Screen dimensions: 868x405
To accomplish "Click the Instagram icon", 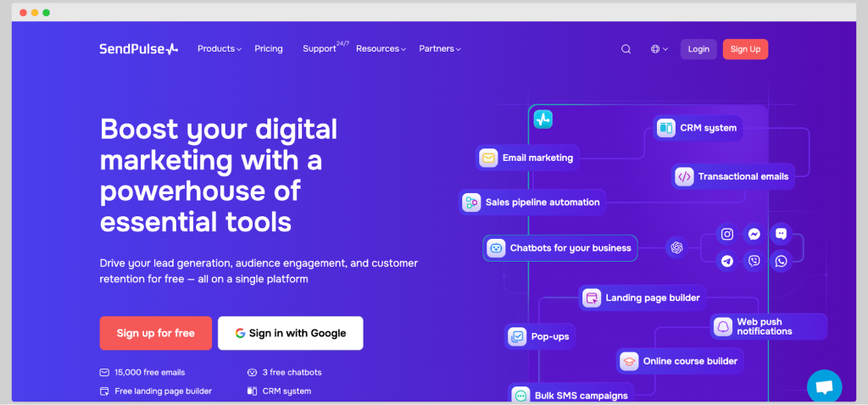I will coord(727,234).
